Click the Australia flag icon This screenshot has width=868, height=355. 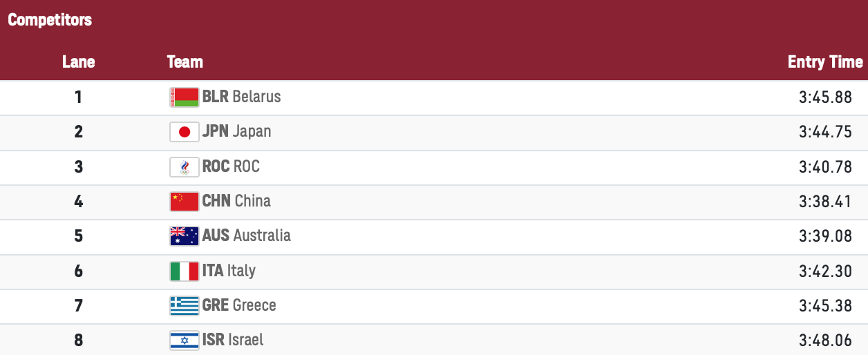coord(184,236)
